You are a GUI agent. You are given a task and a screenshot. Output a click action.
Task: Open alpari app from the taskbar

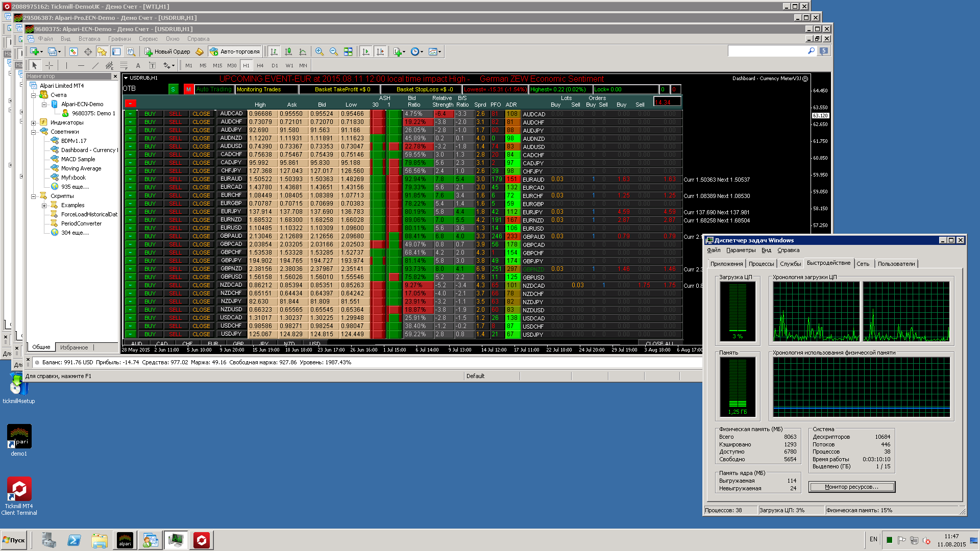(x=125, y=540)
